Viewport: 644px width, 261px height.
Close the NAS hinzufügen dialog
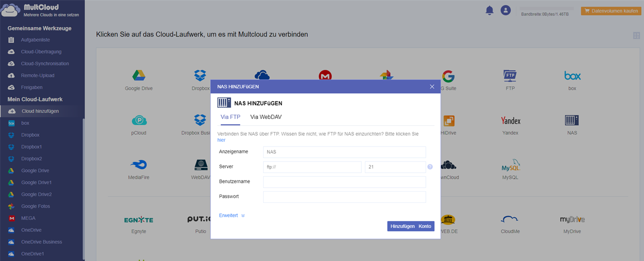432,86
